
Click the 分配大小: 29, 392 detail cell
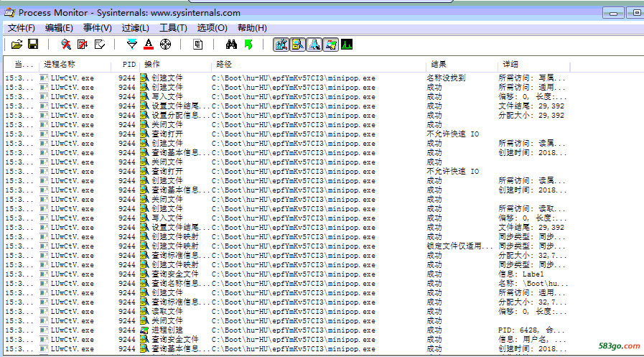click(x=531, y=116)
